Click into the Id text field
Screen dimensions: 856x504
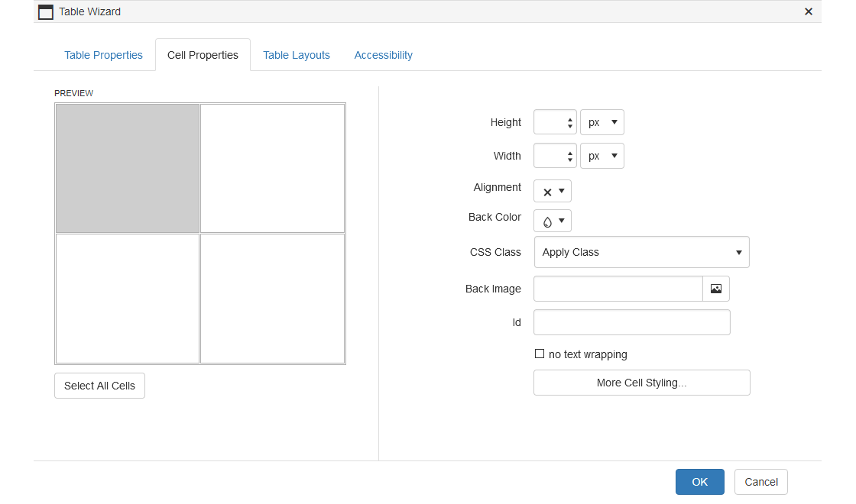(631, 322)
